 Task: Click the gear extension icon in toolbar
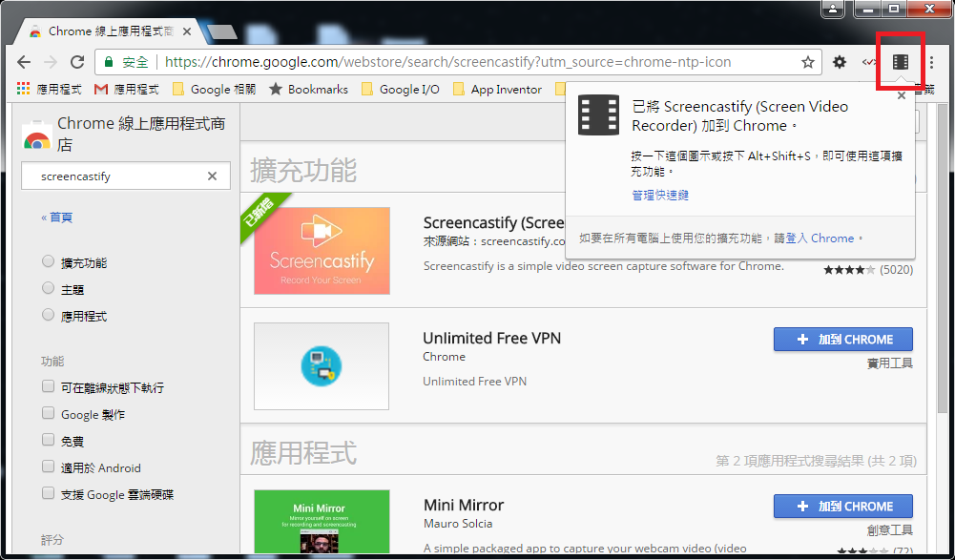tap(840, 62)
